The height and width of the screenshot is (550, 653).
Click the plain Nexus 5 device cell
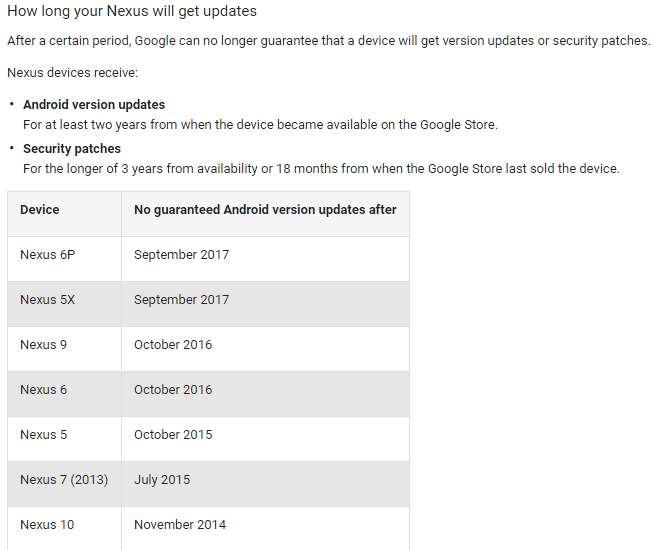(x=44, y=435)
